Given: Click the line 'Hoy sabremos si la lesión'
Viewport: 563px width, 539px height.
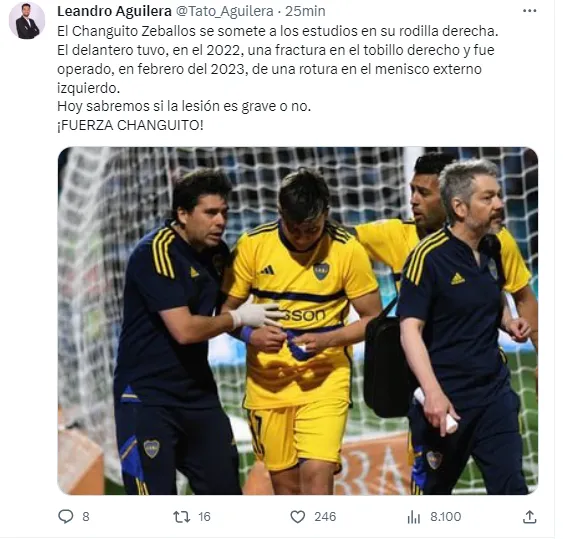Looking at the screenshot, I should 184,106.
